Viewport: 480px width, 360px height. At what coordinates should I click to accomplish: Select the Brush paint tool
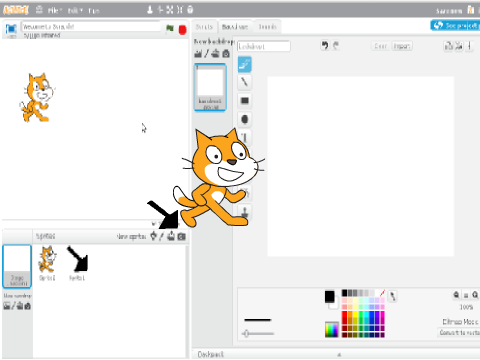(245, 64)
